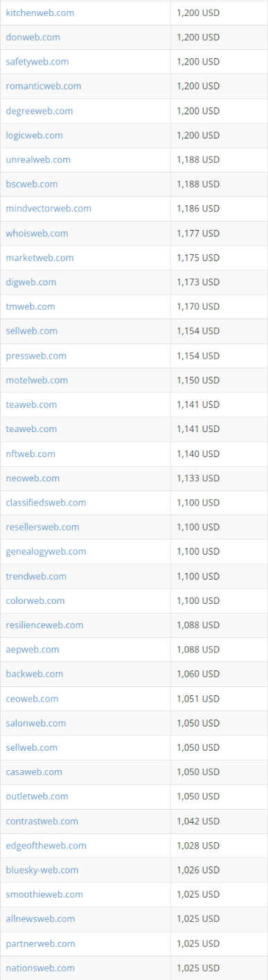Open logicweb.com domain page
The image size is (268, 980).
coord(34,135)
